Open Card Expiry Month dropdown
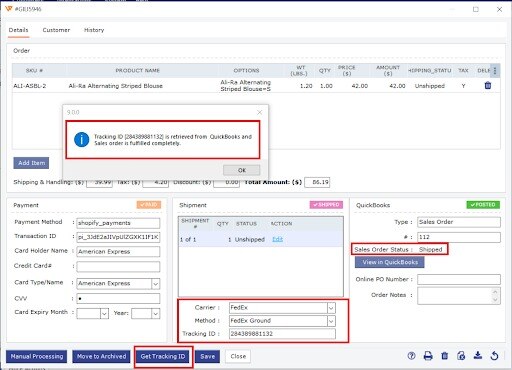 click(104, 314)
